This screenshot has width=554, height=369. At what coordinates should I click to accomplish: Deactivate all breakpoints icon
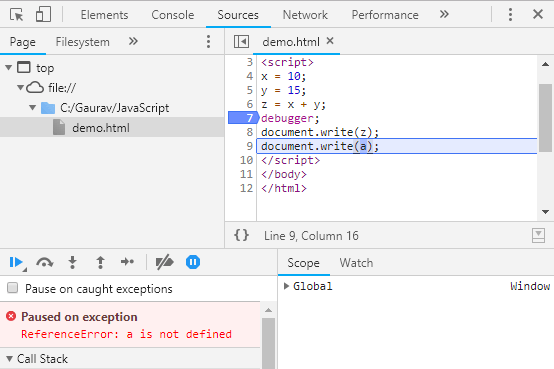click(164, 262)
